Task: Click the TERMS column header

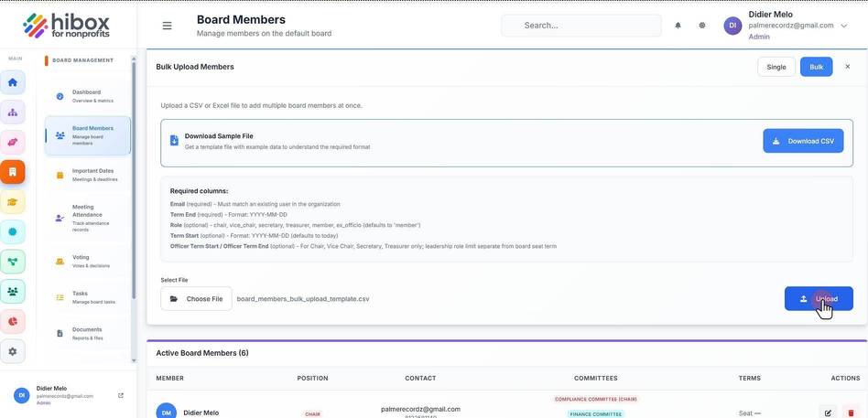Action: click(x=750, y=378)
